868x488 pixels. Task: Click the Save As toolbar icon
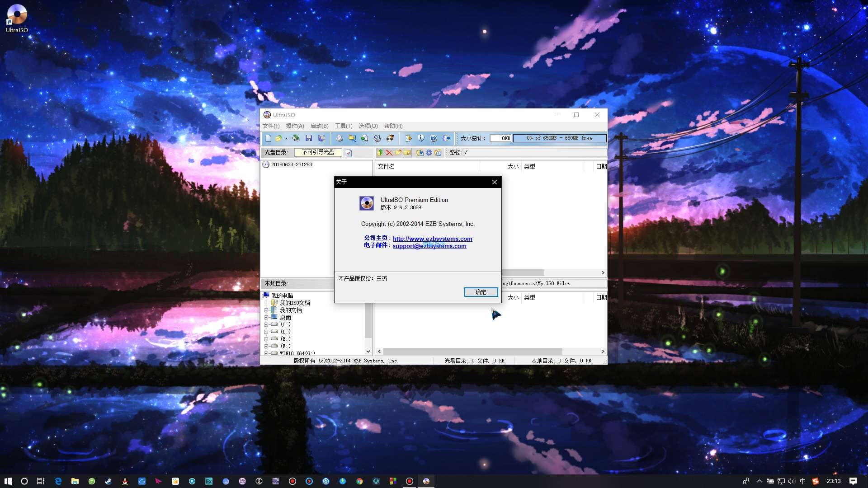tap(321, 138)
